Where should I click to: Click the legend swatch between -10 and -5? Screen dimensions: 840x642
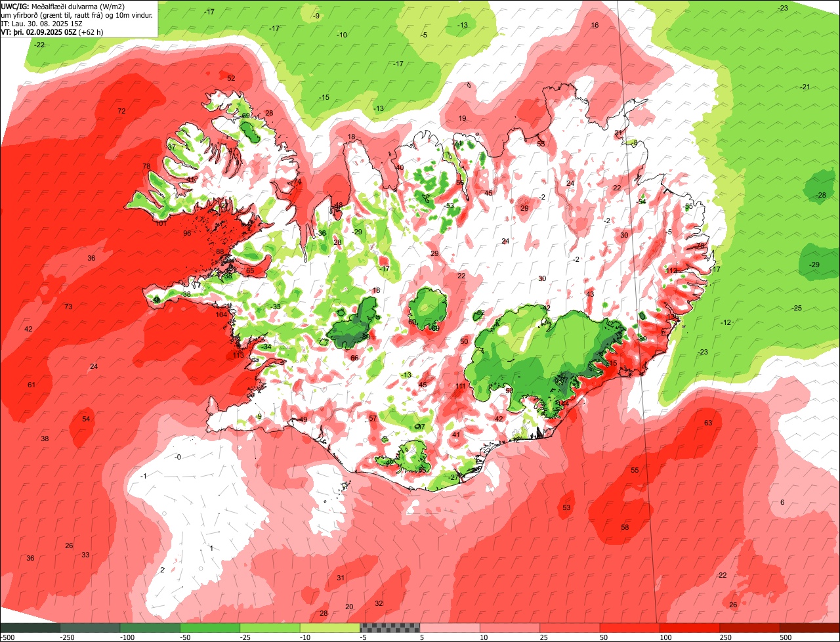coord(329,628)
